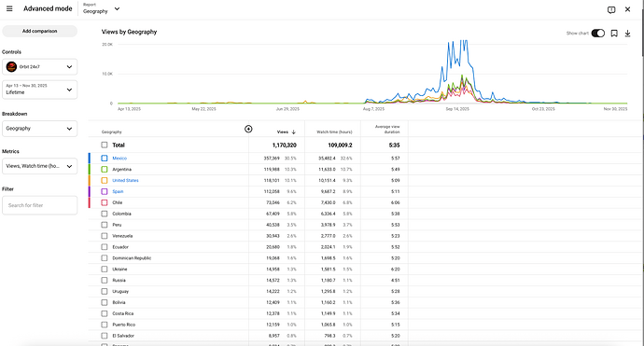Viewport: 644px width, 346px height.
Task: Check the Venezuela checkbox
Action: pyautogui.click(x=105, y=236)
